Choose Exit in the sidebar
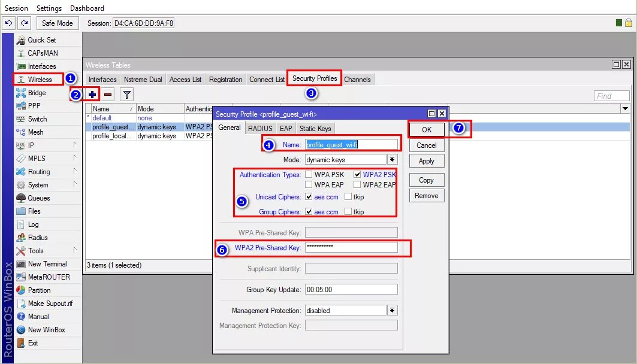The image size is (637, 364). tap(33, 343)
